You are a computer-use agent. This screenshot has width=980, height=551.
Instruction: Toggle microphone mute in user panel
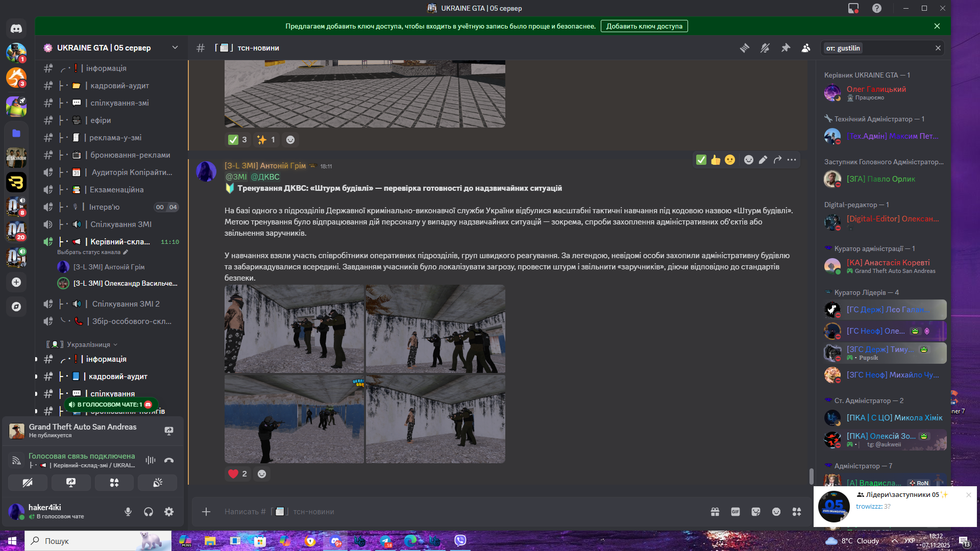(128, 512)
